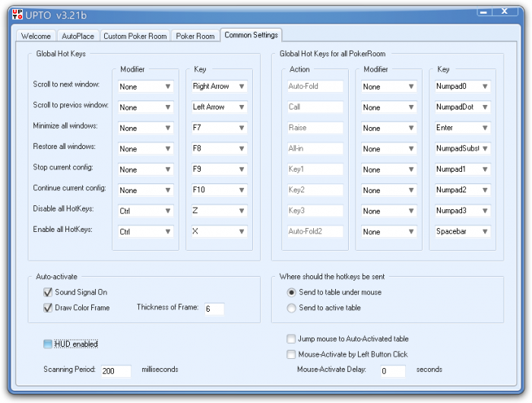Open the Numpad0 key dropdown
Viewport: 532px width, 403px height.
pyautogui.click(x=463, y=86)
